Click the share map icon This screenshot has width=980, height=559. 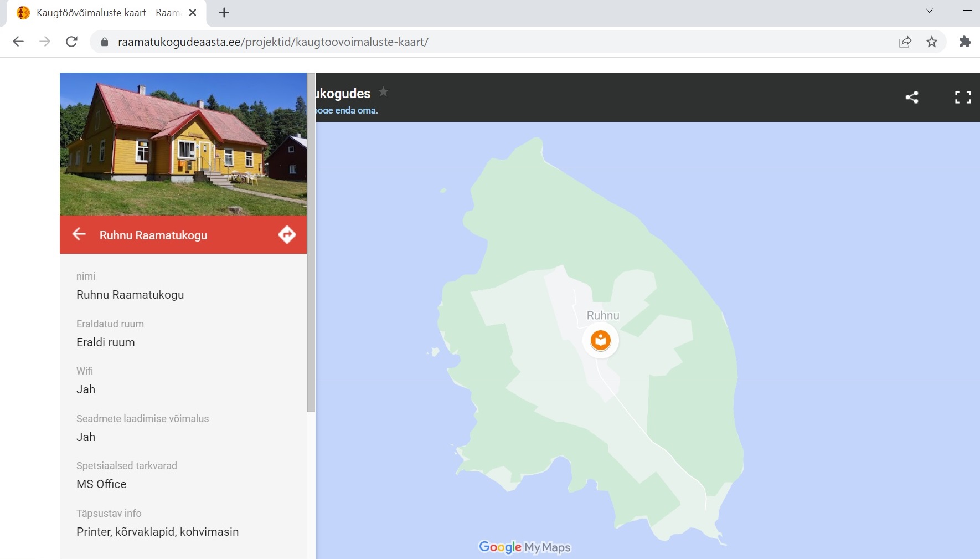[x=911, y=98]
